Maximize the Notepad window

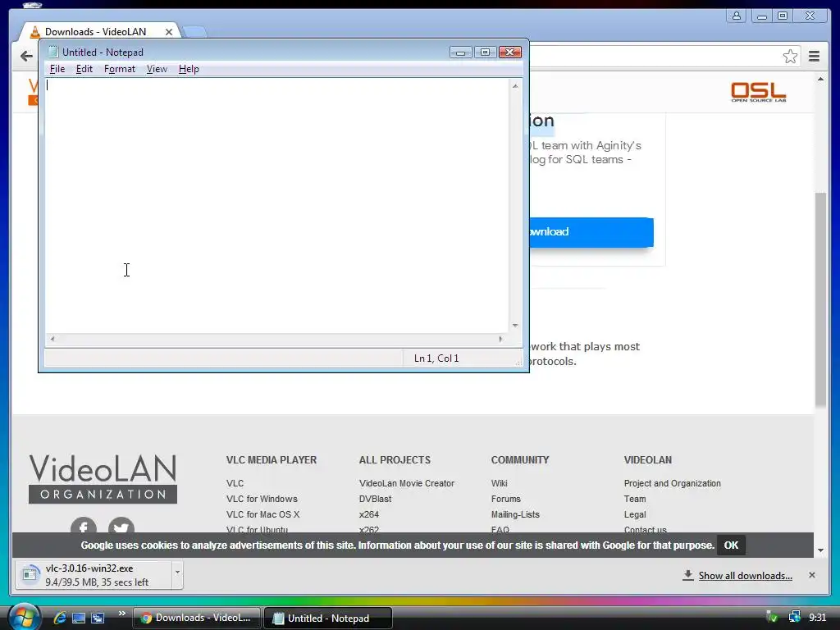pyautogui.click(x=485, y=52)
